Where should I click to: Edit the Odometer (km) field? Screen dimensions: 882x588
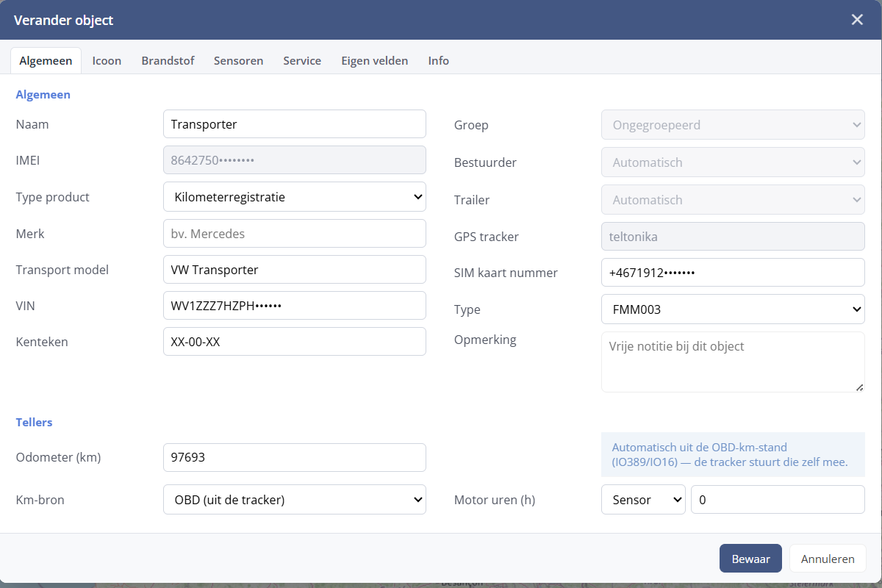(x=295, y=457)
